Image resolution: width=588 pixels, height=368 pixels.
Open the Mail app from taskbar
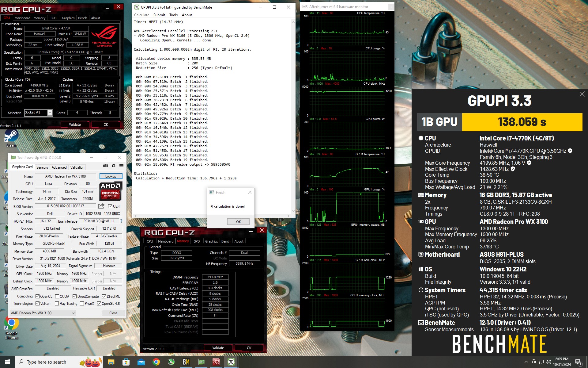(141, 362)
